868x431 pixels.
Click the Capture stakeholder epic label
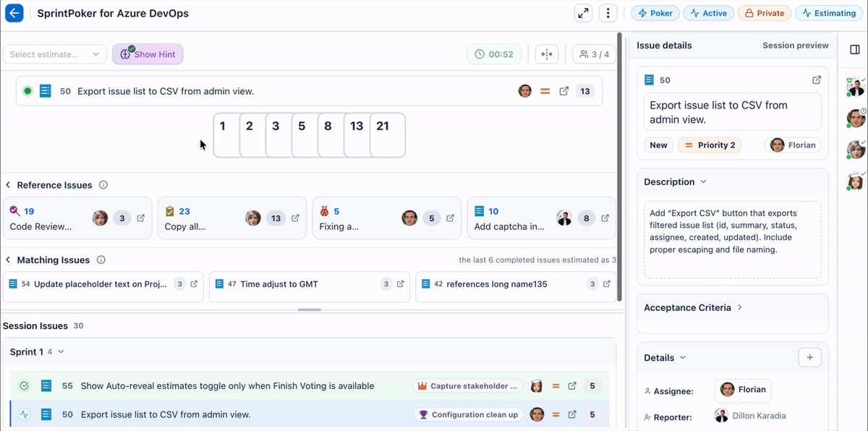468,386
